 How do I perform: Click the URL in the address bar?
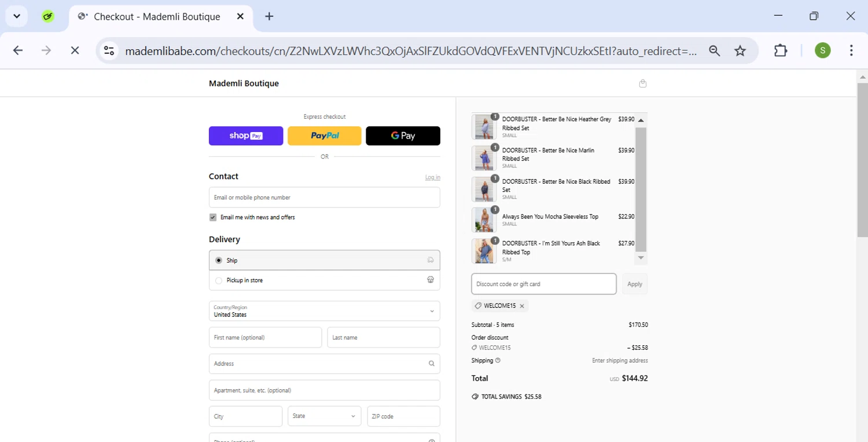(411, 51)
